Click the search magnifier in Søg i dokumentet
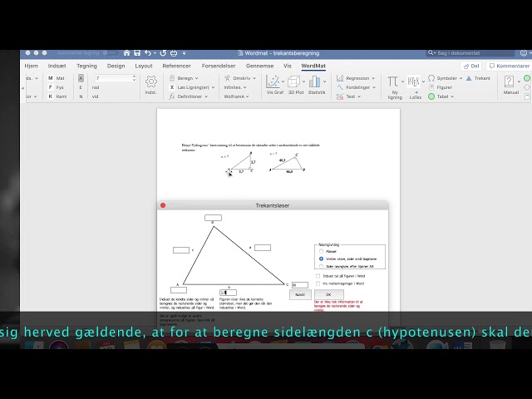The height and width of the screenshot is (399, 532). tap(431, 53)
